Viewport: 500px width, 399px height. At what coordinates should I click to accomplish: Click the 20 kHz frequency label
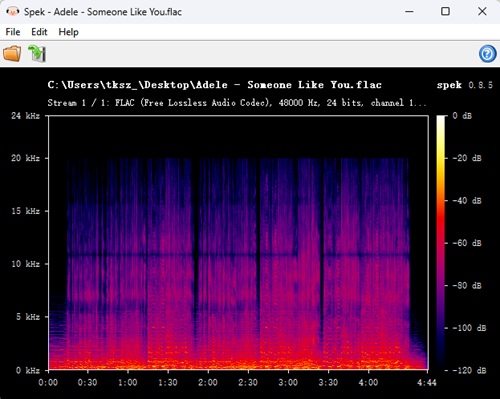click(25, 158)
